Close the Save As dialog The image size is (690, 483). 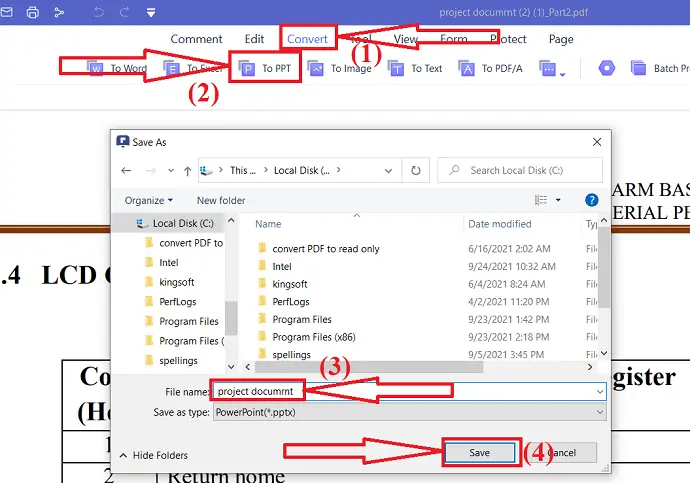coord(597,142)
